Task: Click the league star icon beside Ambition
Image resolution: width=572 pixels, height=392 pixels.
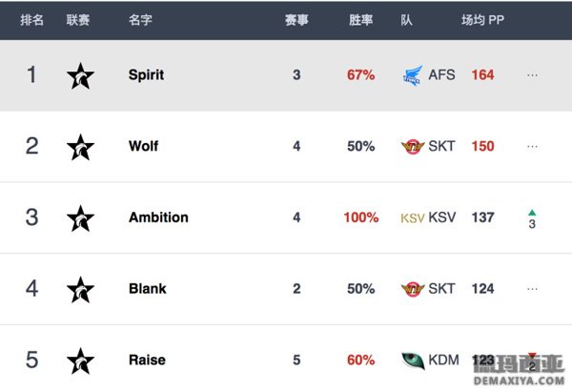Action: tap(81, 218)
